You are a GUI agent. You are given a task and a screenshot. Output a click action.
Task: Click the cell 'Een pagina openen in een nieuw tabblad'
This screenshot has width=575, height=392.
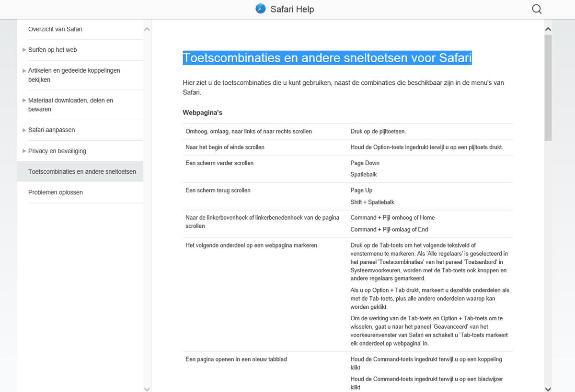coord(236,359)
